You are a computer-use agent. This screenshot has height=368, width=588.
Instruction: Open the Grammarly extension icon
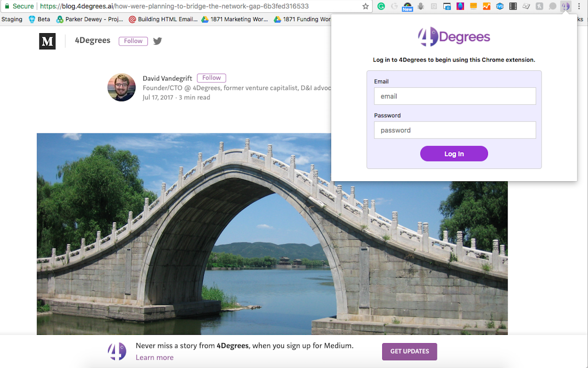[381, 6]
